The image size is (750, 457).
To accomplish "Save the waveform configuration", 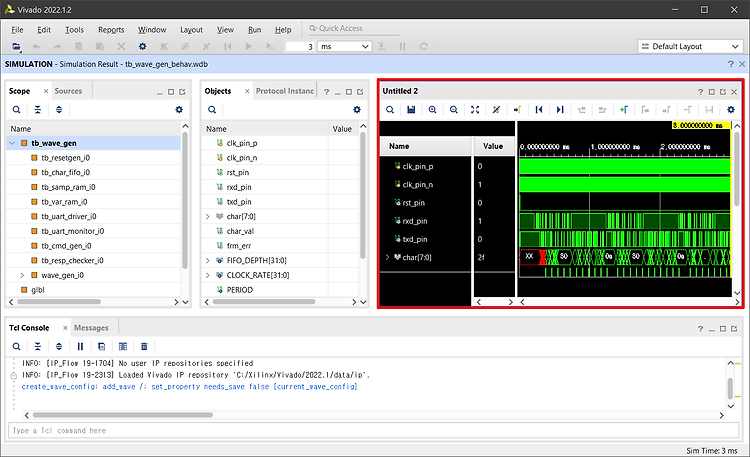I will click(x=411, y=110).
